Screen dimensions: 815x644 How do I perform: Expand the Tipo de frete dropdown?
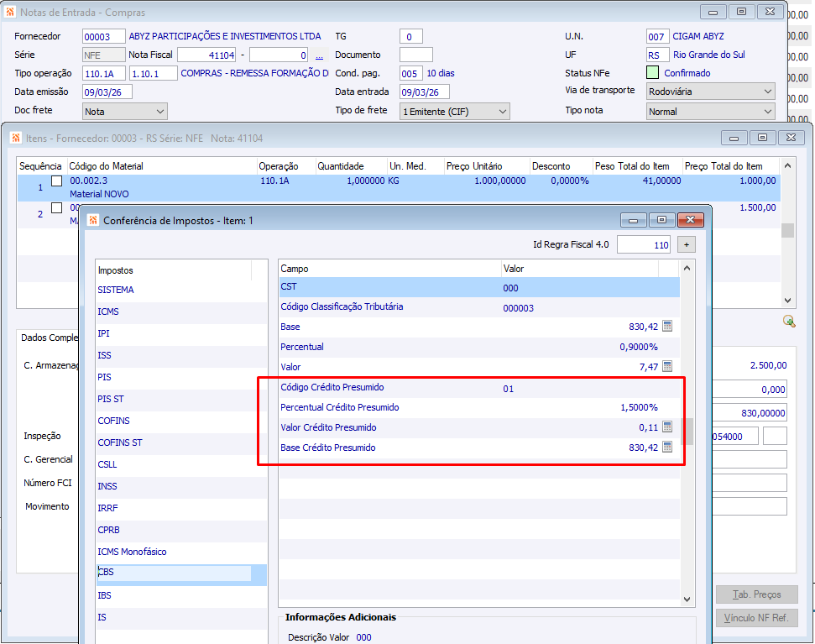click(455, 111)
